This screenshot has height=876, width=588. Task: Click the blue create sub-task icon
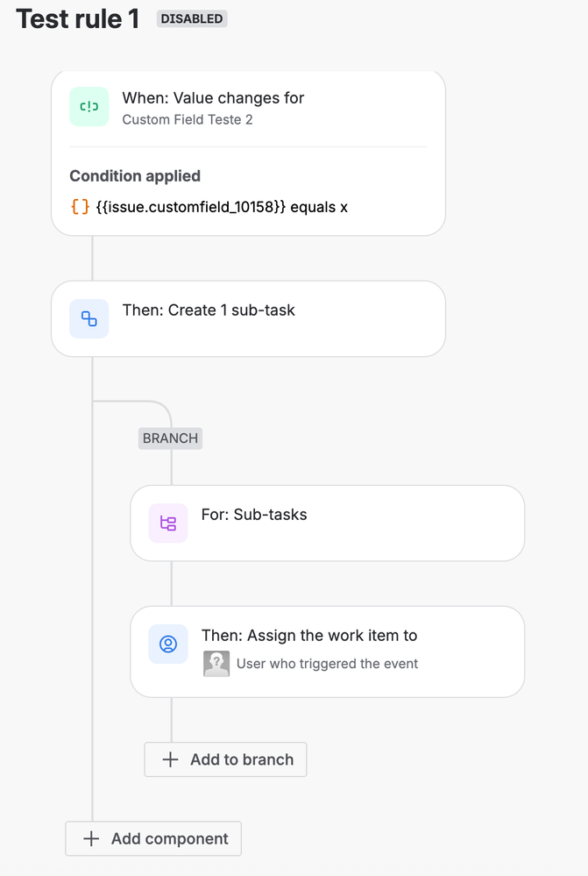(x=89, y=318)
